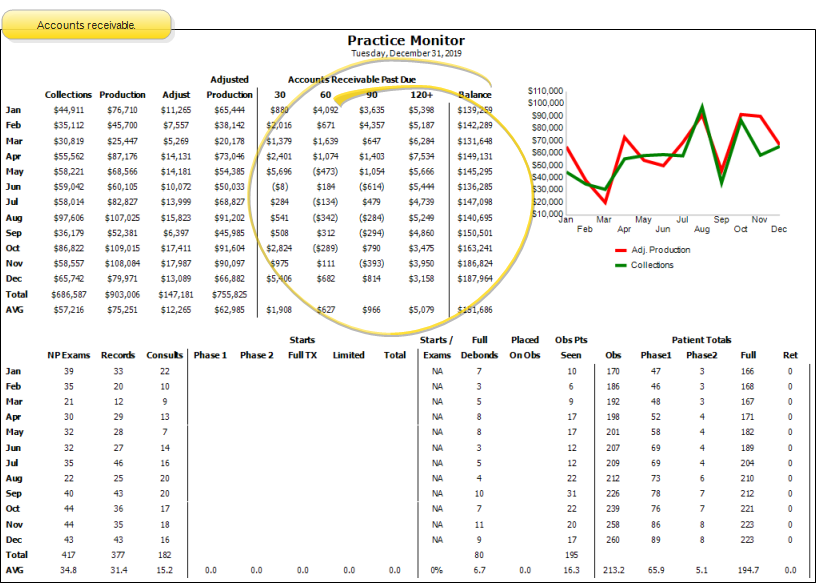The width and height of the screenshot is (816, 584).
Task: Click the Total collections value $686,587
Action: [x=68, y=295]
